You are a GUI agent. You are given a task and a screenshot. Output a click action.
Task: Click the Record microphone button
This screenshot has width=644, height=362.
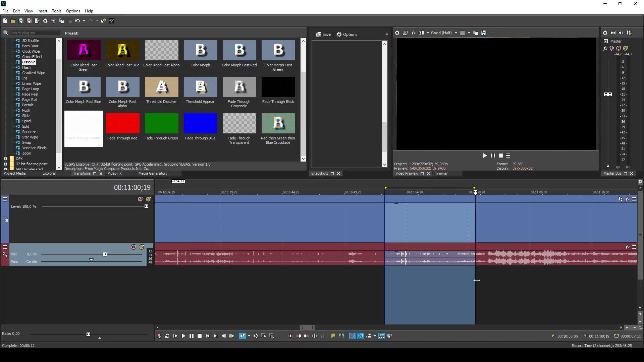tap(159, 336)
